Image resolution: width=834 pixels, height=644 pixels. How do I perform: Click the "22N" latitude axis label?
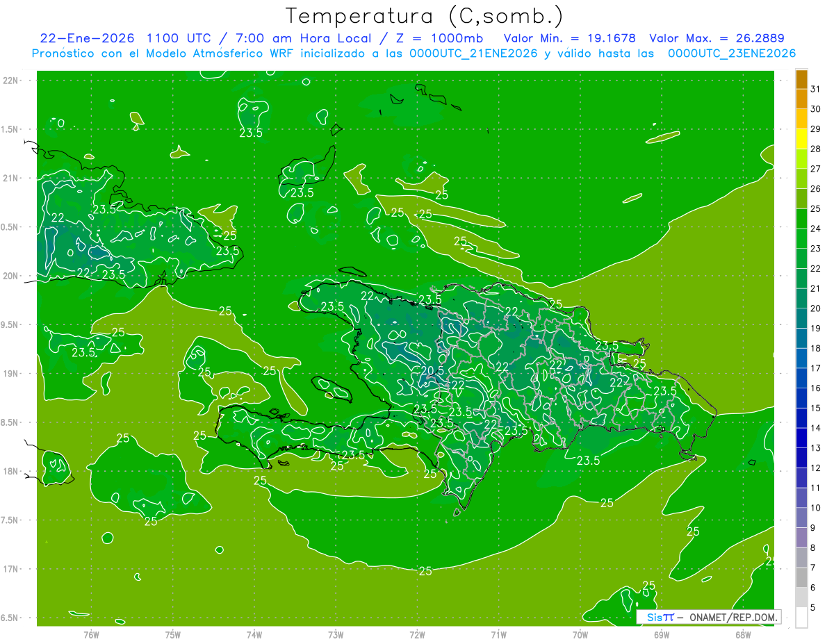10,81
